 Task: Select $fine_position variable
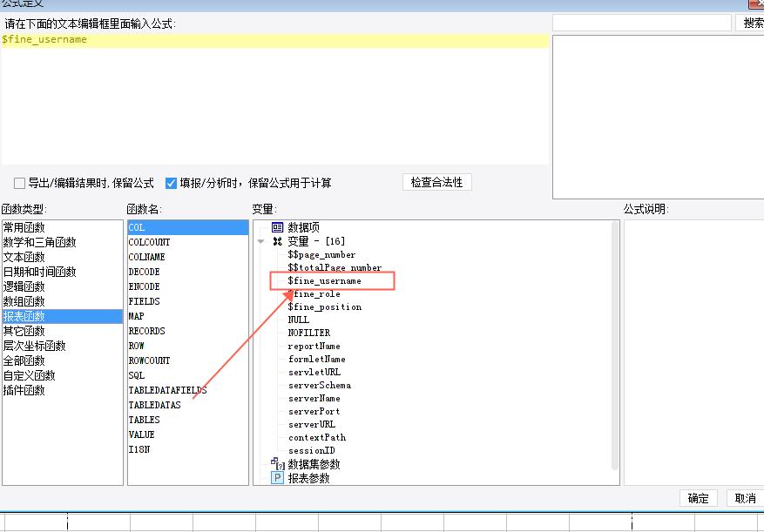click(325, 306)
